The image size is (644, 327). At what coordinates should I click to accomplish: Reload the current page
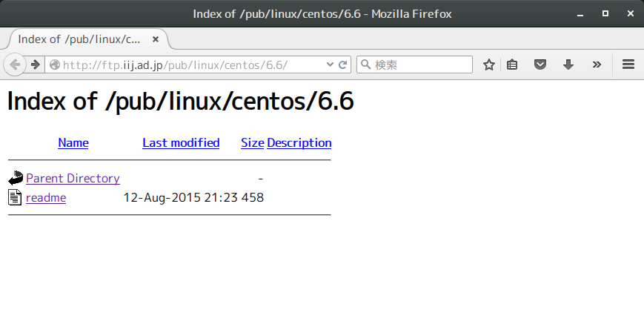[x=343, y=65]
